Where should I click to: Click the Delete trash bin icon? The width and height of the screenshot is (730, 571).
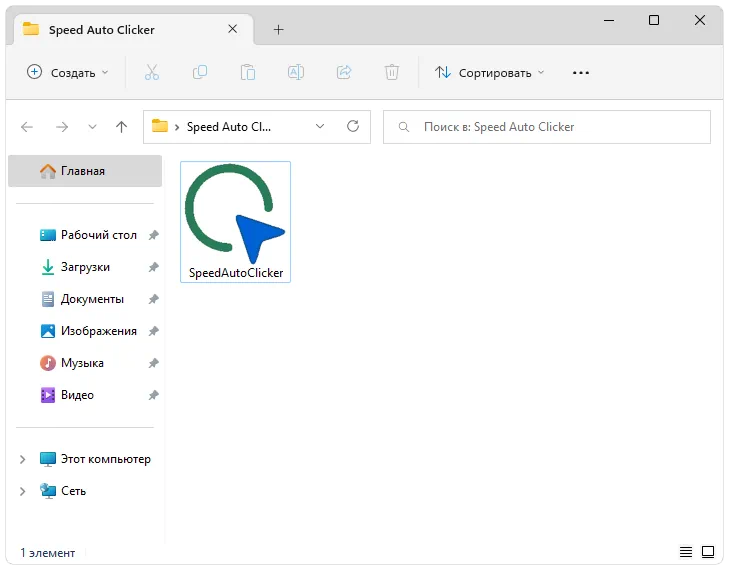click(392, 73)
